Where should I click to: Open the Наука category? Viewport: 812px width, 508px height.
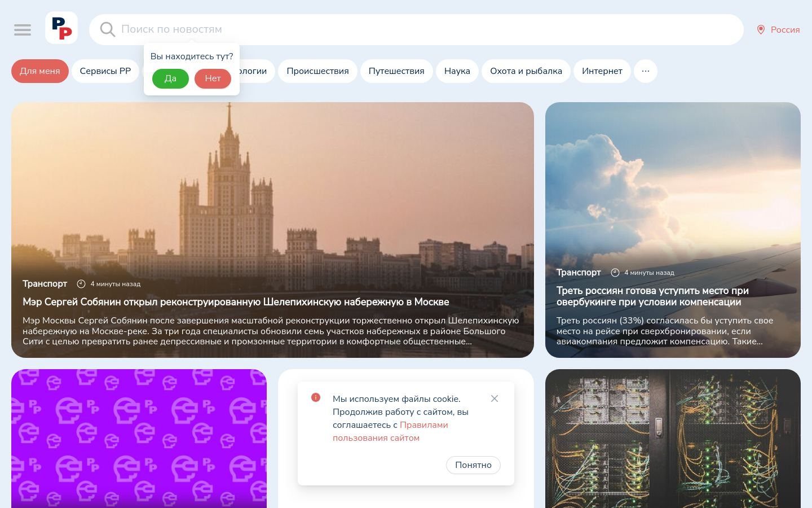point(457,71)
